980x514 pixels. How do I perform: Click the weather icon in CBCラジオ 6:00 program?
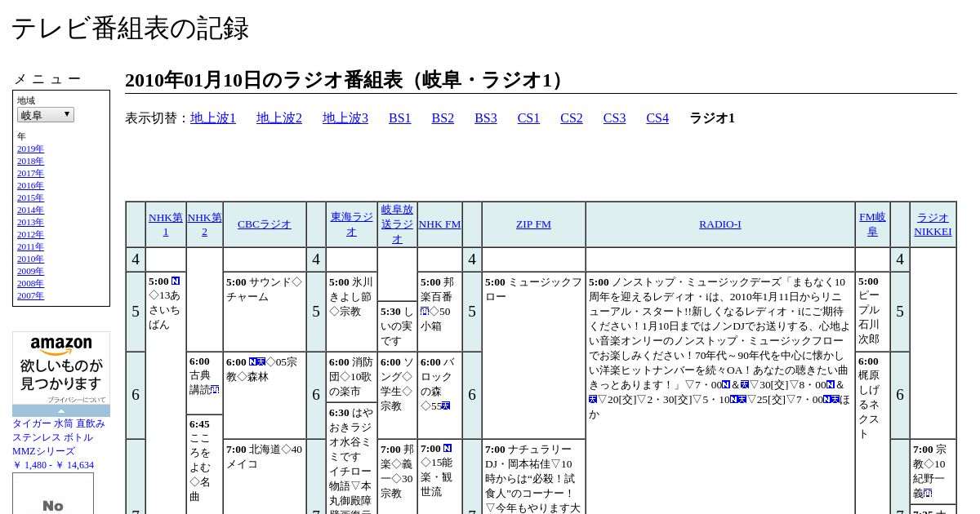pos(261,361)
